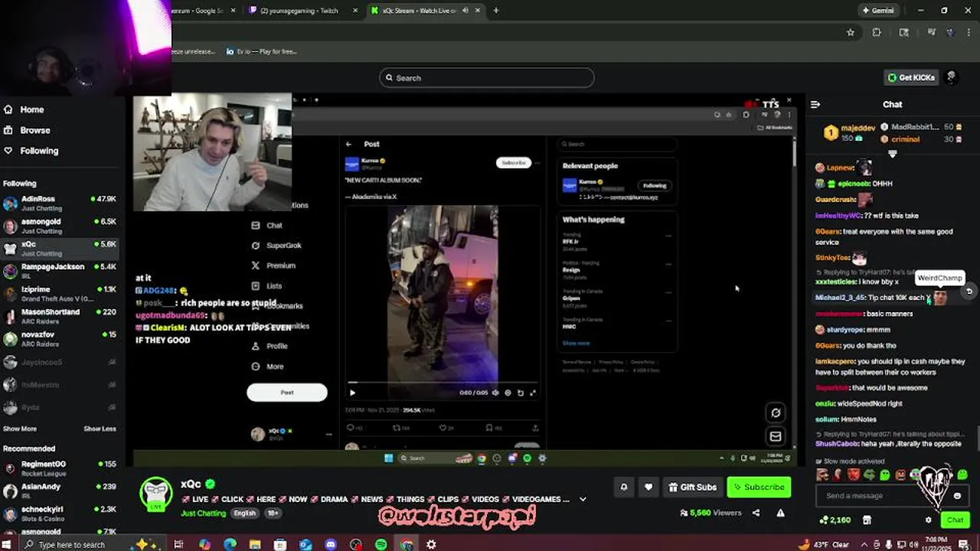This screenshot has height=551, width=980.
Task: Click the heart follow icon under stream
Action: pos(648,487)
